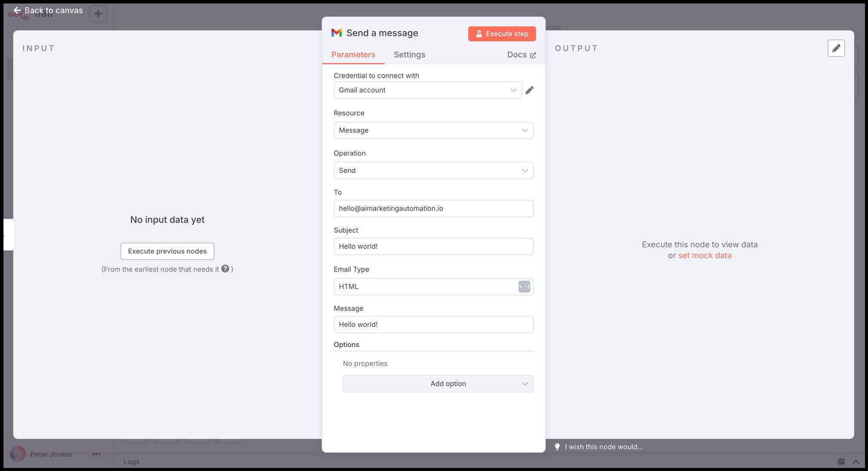The width and height of the screenshot is (868, 471).
Task: Expand logs panel chevron at bottom right
Action: tap(855, 462)
